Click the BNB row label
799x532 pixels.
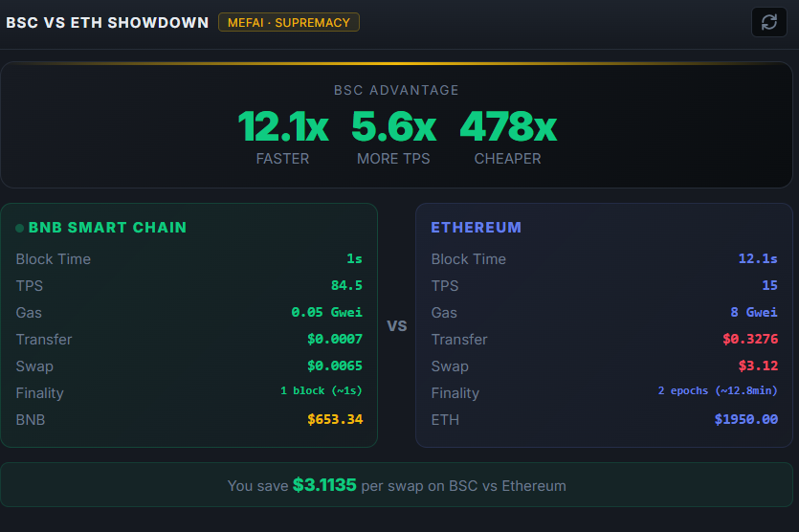pyautogui.click(x=30, y=420)
